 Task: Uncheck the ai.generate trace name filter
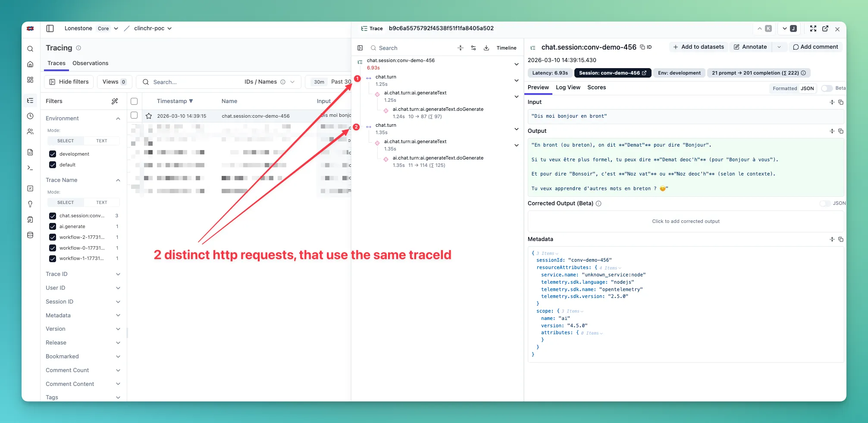click(x=53, y=226)
